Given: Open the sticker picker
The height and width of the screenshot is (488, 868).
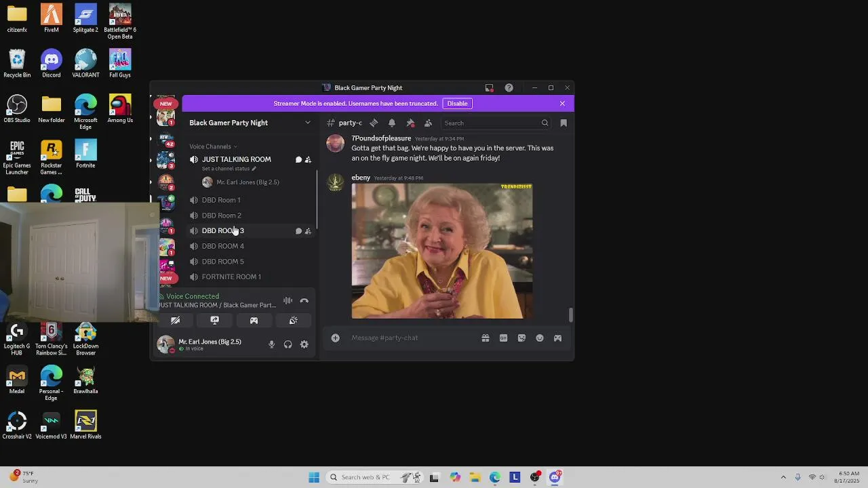Looking at the screenshot, I should click(521, 338).
